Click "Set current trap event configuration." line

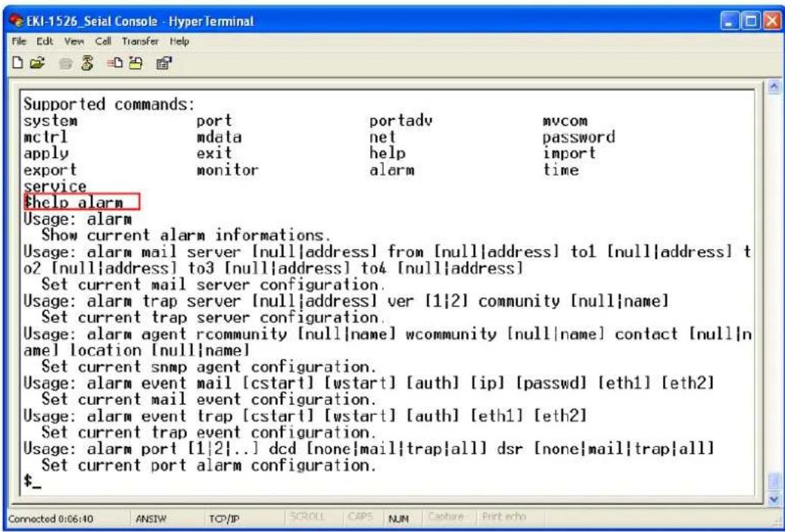[x=209, y=432]
